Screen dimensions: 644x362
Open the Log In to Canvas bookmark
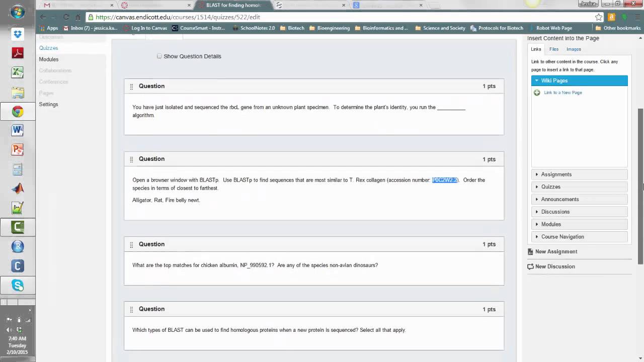(145, 28)
